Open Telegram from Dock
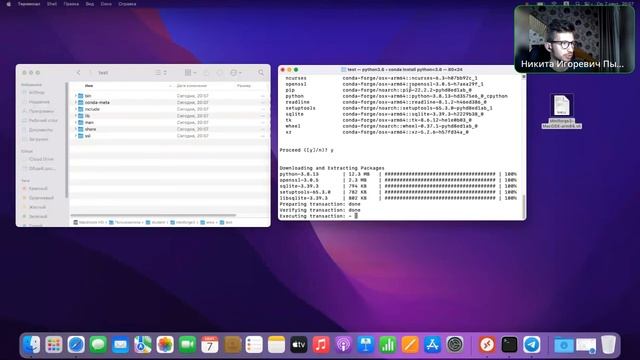 [531, 345]
